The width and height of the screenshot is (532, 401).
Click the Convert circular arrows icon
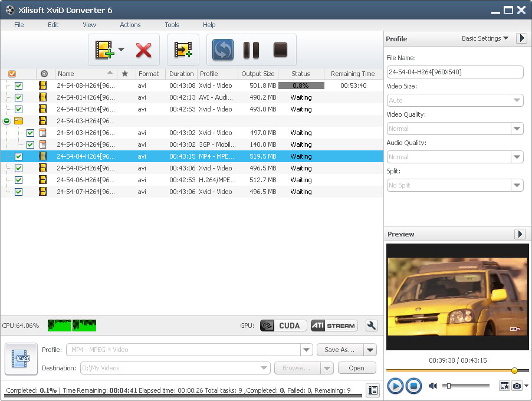(x=223, y=50)
